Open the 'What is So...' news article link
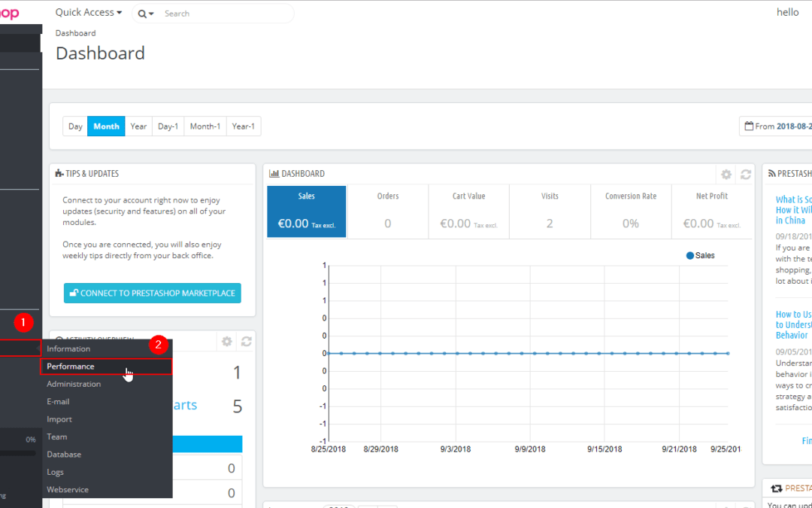Image resolution: width=812 pixels, height=508 pixels. (793, 210)
